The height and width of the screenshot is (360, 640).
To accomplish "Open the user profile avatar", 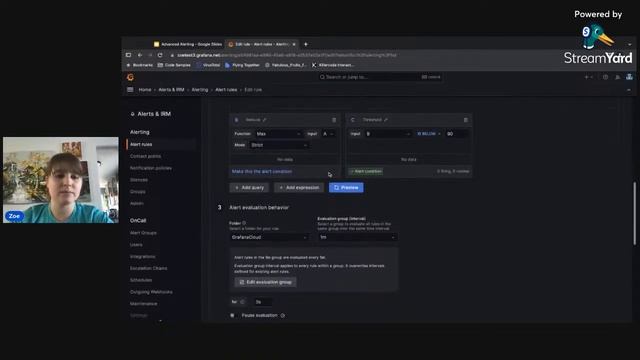I will coord(629,77).
